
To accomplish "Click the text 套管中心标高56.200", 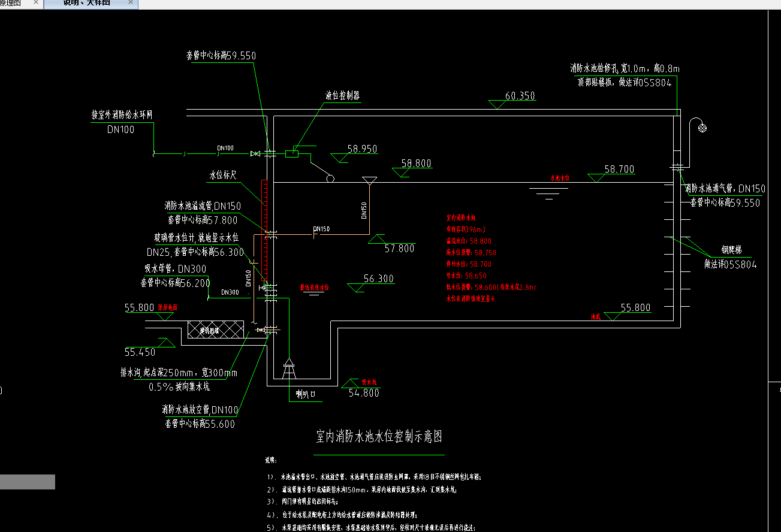I will click(x=175, y=283).
